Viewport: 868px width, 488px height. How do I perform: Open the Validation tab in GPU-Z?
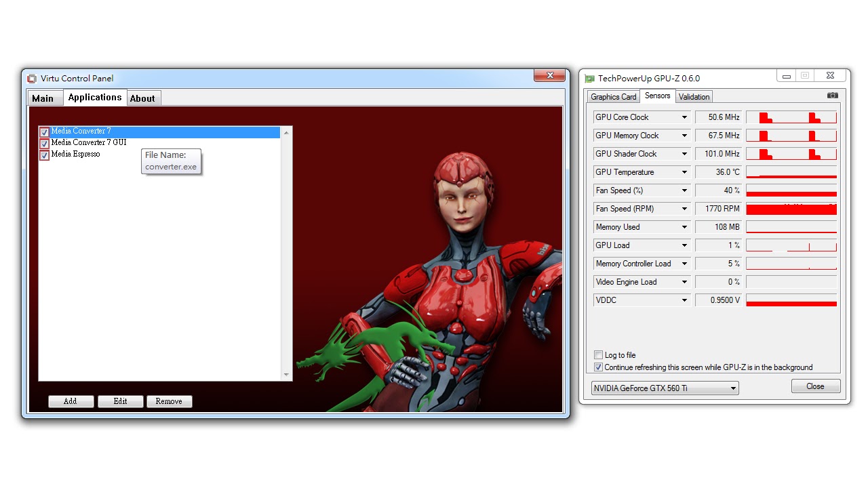tap(694, 97)
